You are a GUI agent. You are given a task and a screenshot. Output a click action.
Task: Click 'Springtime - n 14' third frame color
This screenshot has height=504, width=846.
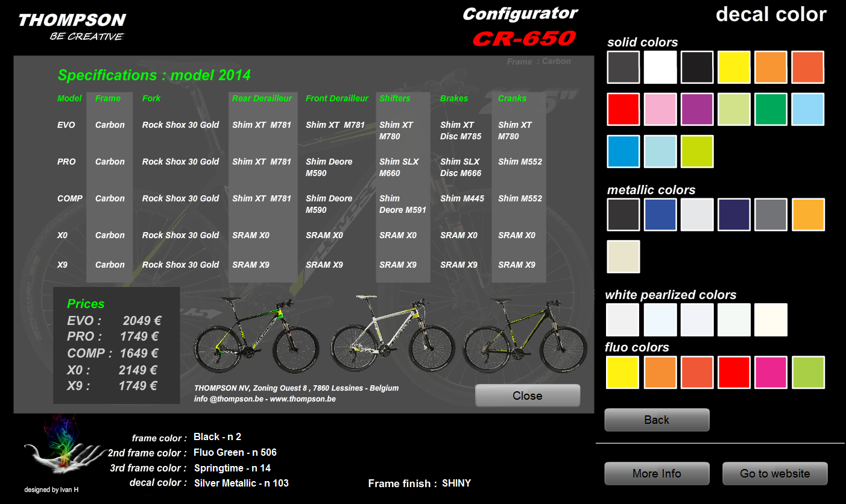click(x=232, y=468)
